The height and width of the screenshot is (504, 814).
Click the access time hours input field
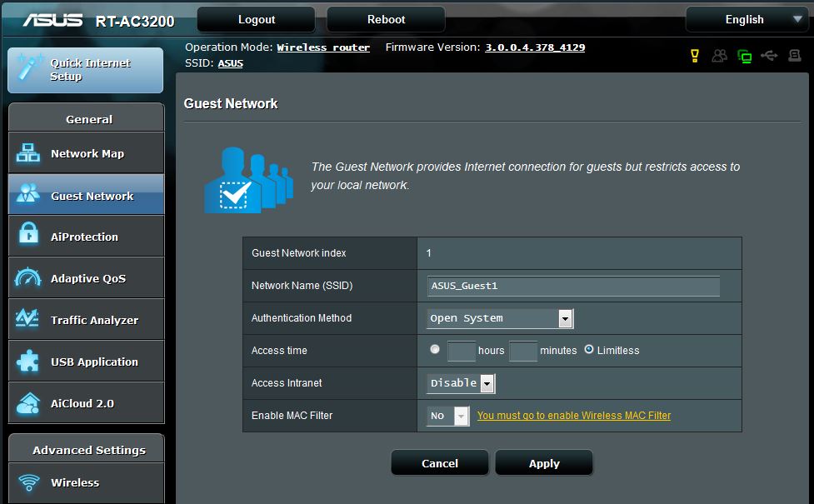tap(462, 351)
